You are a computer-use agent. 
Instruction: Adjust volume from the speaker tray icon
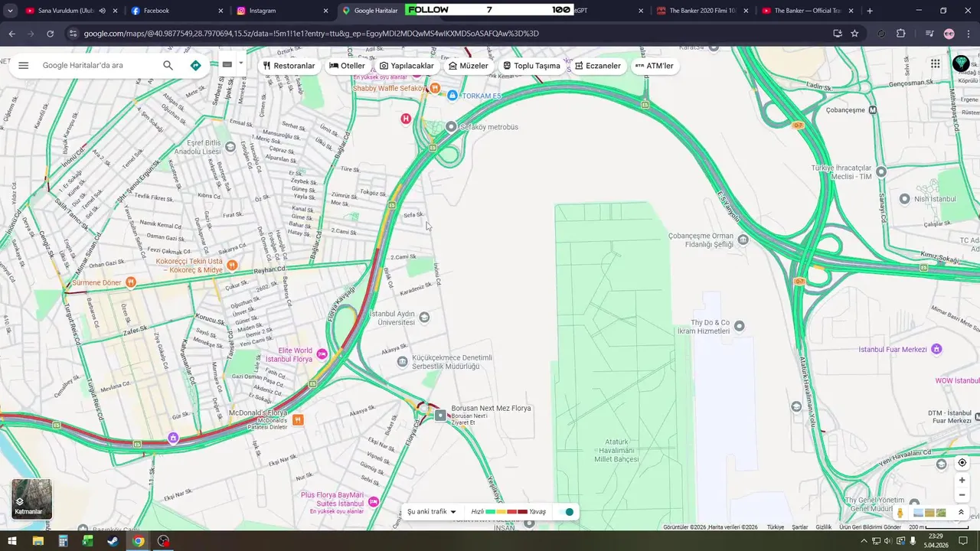(x=887, y=541)
